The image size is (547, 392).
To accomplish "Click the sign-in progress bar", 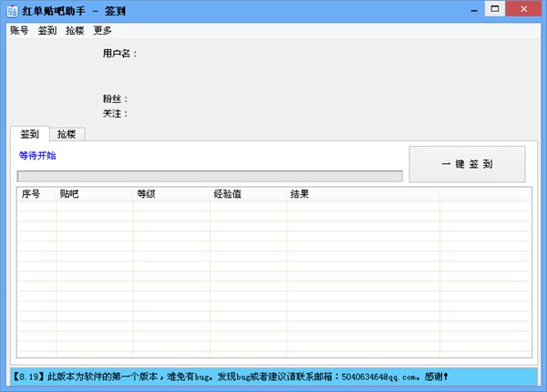I will pos(210,176).
